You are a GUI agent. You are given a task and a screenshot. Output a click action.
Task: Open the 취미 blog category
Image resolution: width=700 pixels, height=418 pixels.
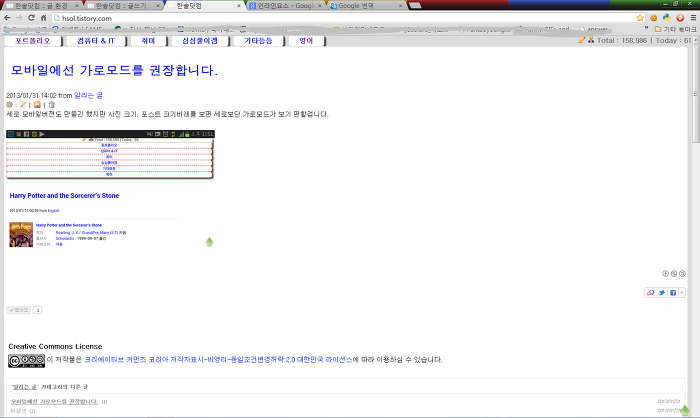click(148, 41)
